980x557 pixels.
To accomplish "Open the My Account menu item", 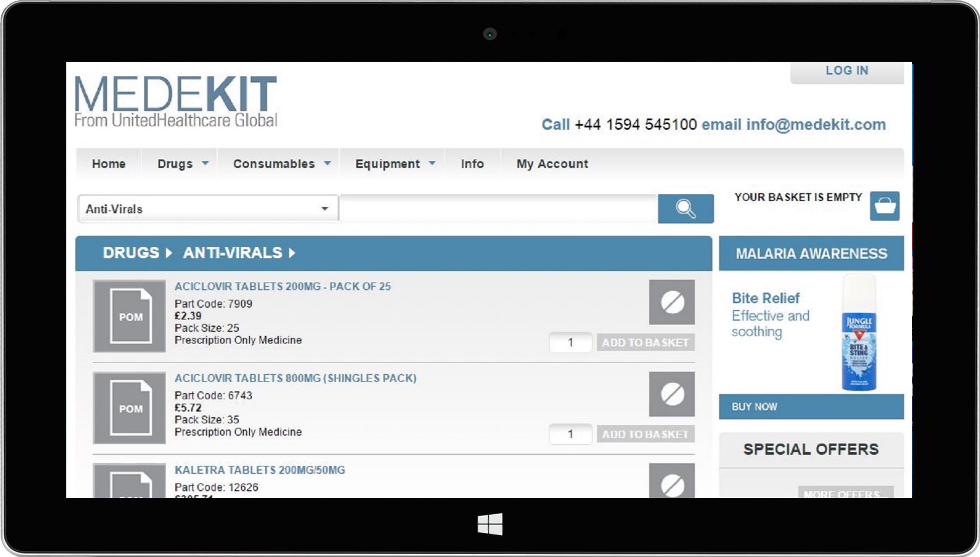I will 552,164.
